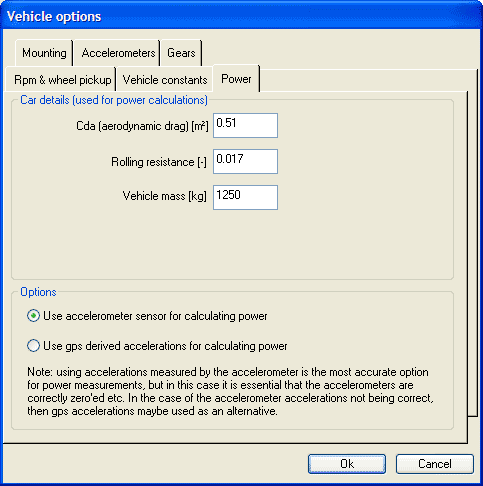Confirm settings with the Ok button
Screen dimensions: 483x486
(x=347, y=464)
